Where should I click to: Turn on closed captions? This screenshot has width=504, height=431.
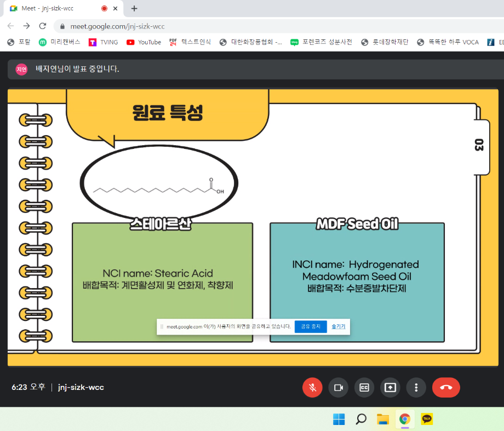pyautogui.click(x=364, y=387)
